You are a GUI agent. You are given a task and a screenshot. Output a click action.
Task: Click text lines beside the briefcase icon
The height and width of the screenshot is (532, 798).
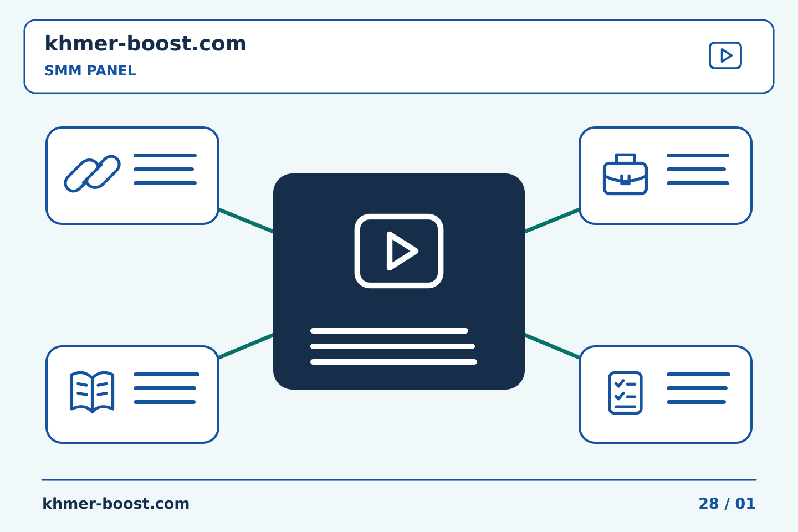698,169
